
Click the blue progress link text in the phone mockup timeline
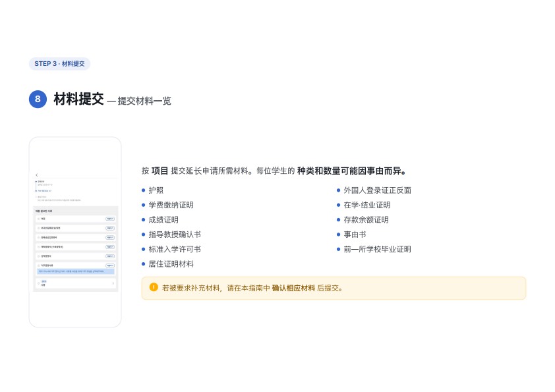click(45, 190)
